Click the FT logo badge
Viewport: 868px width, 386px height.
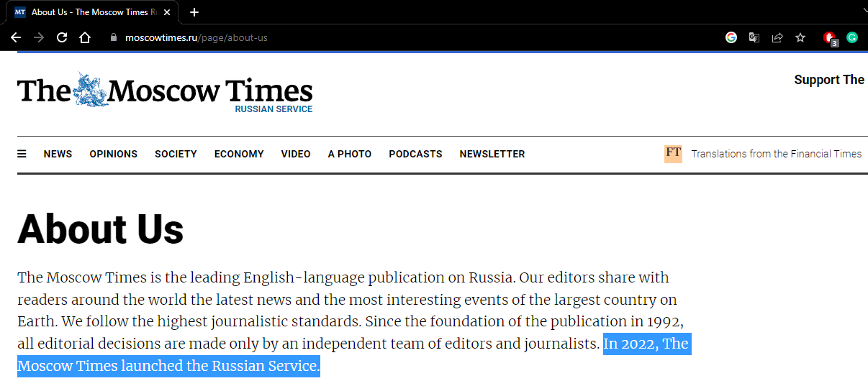pos(673,153)
